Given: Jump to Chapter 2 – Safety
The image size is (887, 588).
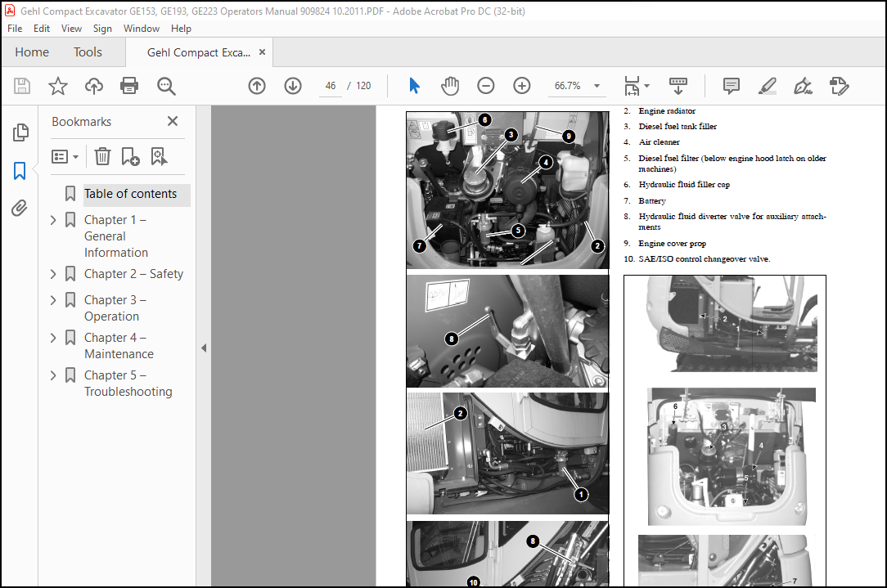Looking at the screenshot, I should (x=133, y=274).
